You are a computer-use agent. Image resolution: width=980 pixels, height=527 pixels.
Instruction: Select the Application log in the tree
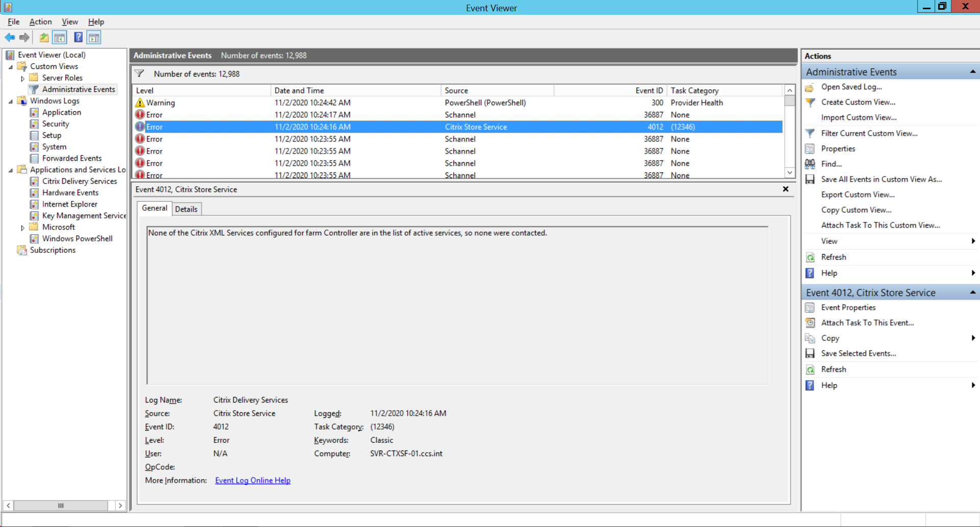click(61, 112)
